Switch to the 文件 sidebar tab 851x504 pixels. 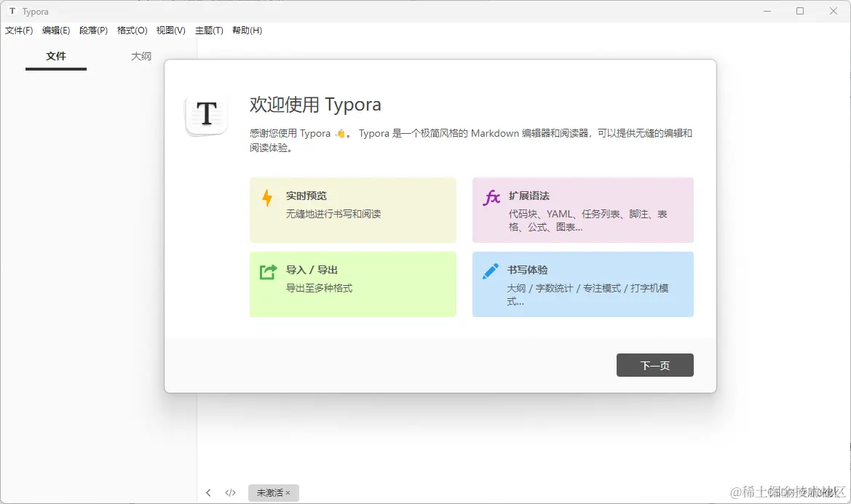[x=56, y=56]
